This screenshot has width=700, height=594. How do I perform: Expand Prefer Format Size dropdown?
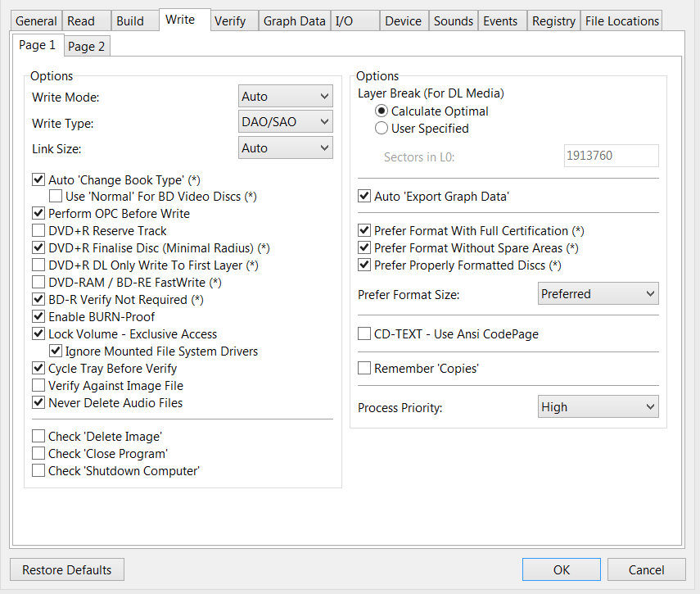coord(598,294)
